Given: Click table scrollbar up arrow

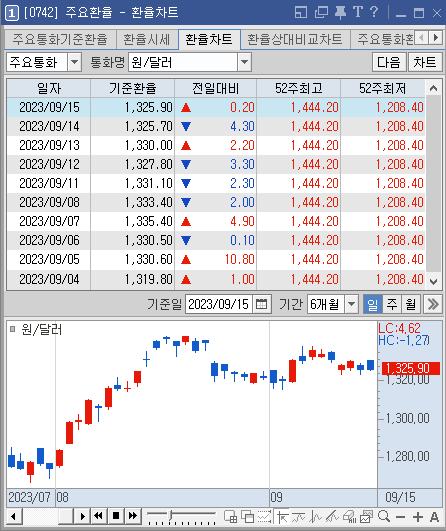Looking at the screenshot, I should (433, 88).
